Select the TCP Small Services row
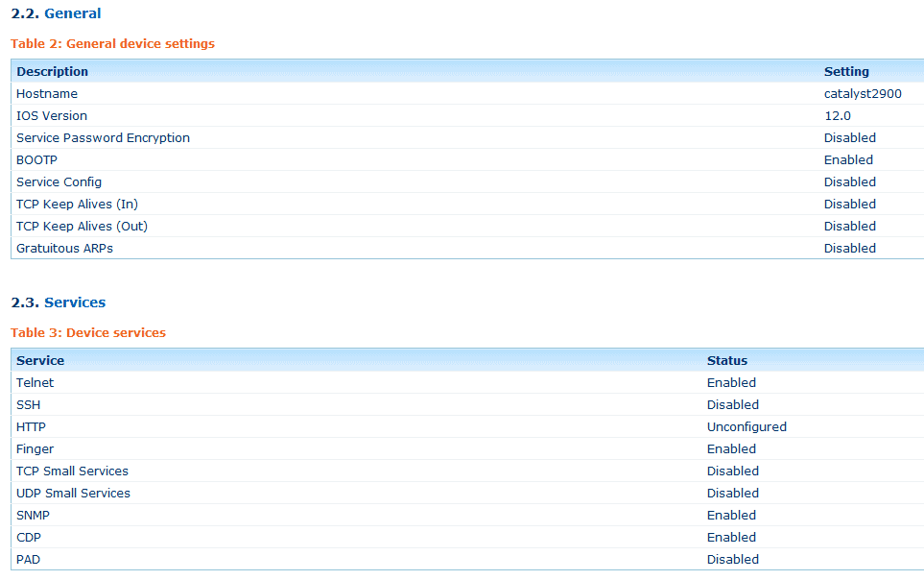Image resolution: width=924 pixels, height=580 pixels. [x=468, y=471]
